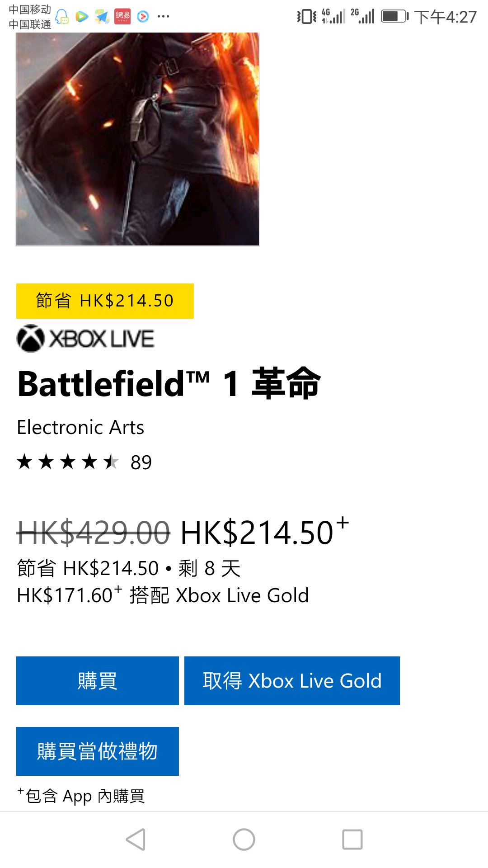
Task: Tap the yellow 節省 HK$214.50 badge
Action: point(105,301)
